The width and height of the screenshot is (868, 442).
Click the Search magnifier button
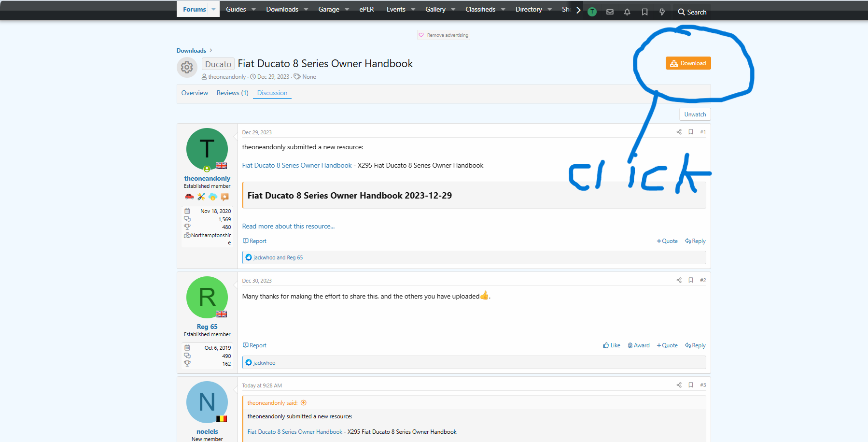coord(692,12)
